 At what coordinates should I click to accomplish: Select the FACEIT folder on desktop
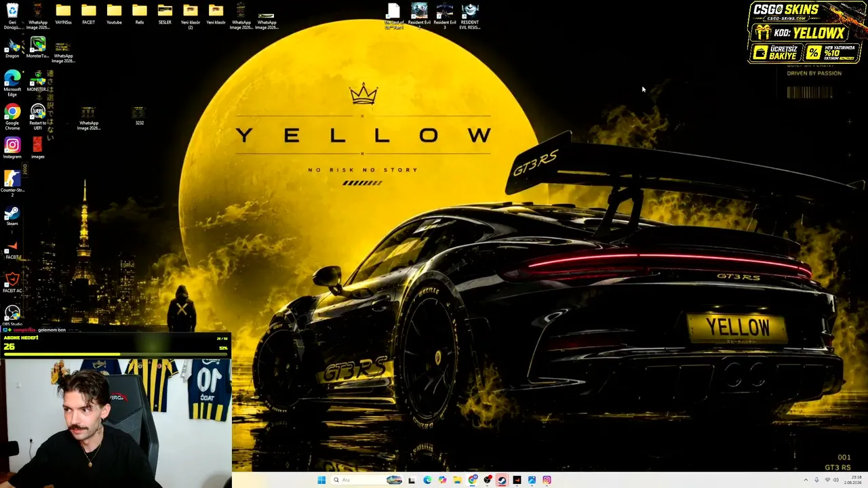pyautogui.click(x=89, y=14)
